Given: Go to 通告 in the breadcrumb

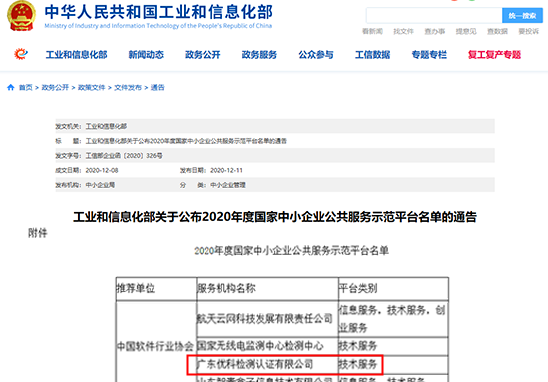Looking at the screenshot, I should tap(158, 87).
